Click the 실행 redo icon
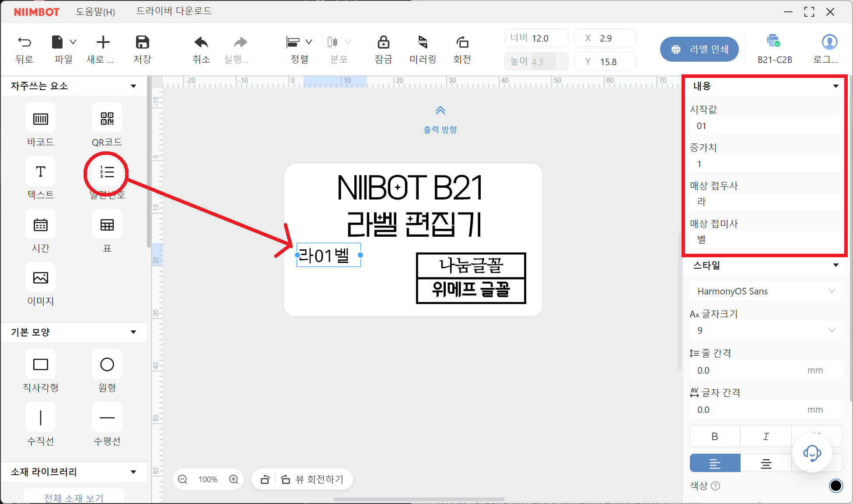This screenshot has height=504, width=853. pos(240,42)
